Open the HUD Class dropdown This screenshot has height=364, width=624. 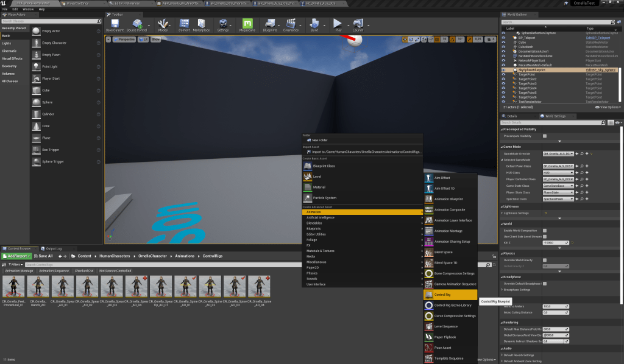(558, 172)
